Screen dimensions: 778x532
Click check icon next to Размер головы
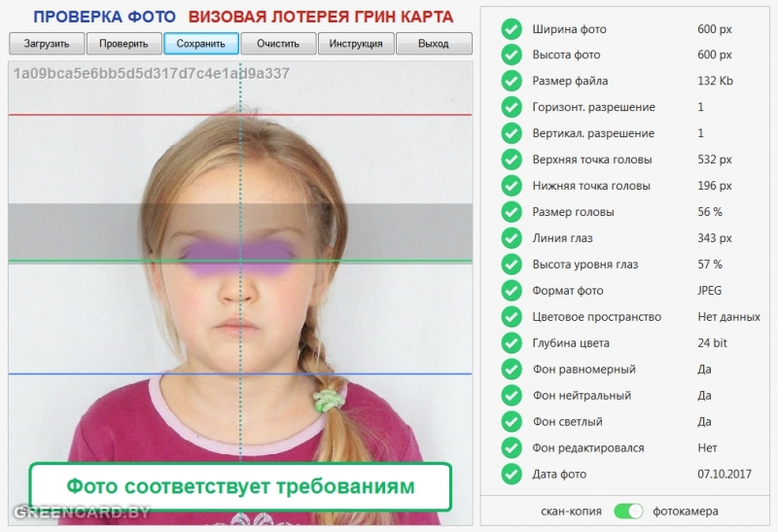512,212
